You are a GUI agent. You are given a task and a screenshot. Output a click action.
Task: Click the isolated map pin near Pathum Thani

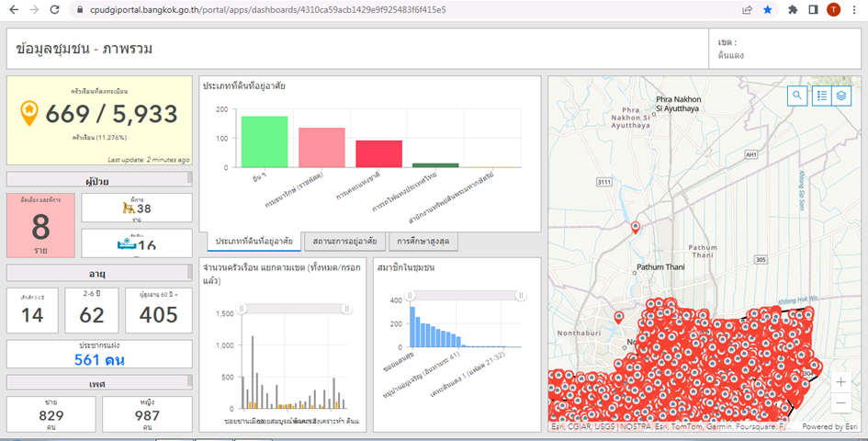pyautogui.click(x=635, y=226)
